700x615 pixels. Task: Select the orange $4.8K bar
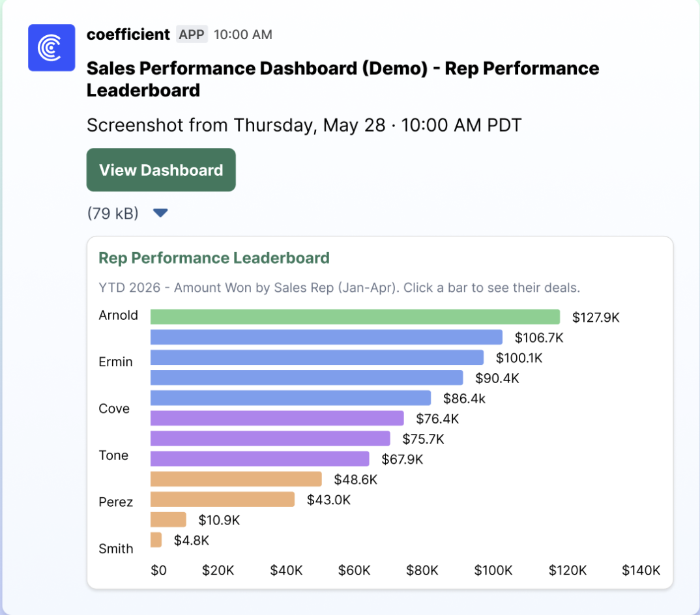[x=156, y=540]
